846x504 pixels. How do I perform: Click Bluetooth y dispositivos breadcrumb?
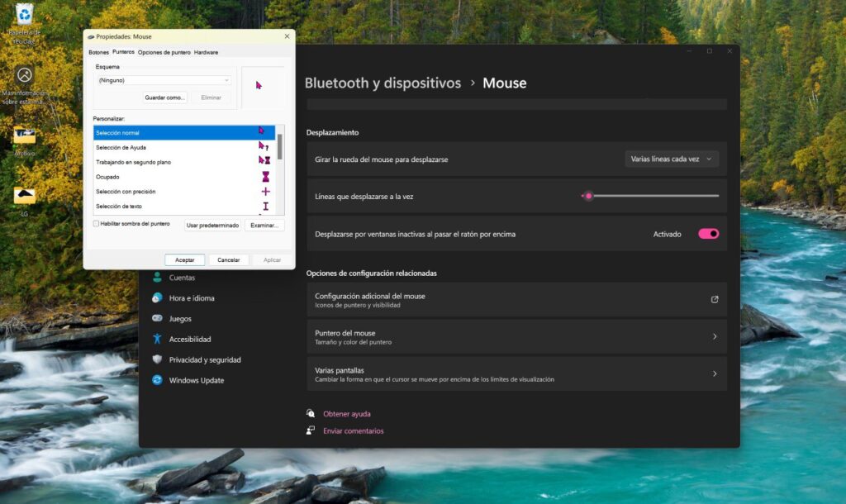(x=383, y=83)
